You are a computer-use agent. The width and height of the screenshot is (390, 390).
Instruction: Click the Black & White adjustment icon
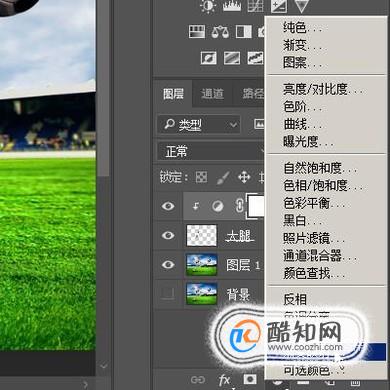pyautogui.click(x=244, y=32)
